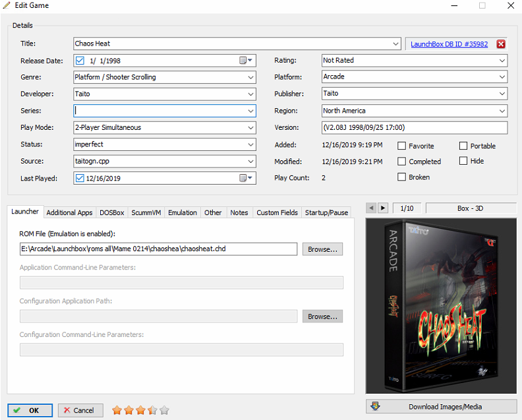
Task: Click into the Version text field
Action: tap(415, 127)
